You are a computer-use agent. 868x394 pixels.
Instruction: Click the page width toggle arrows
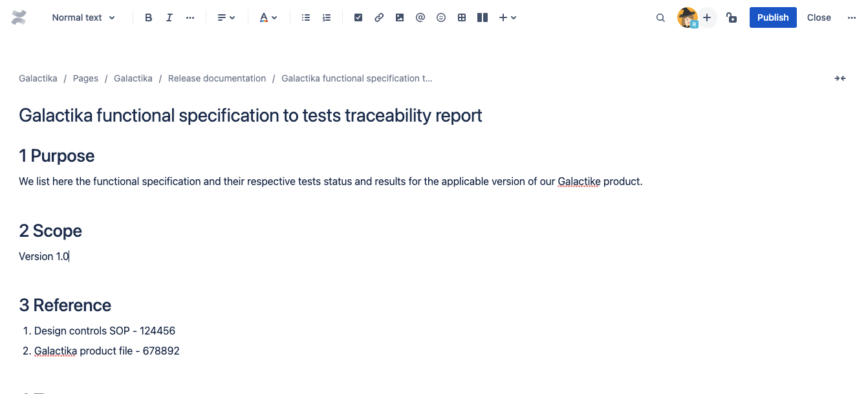840,78
